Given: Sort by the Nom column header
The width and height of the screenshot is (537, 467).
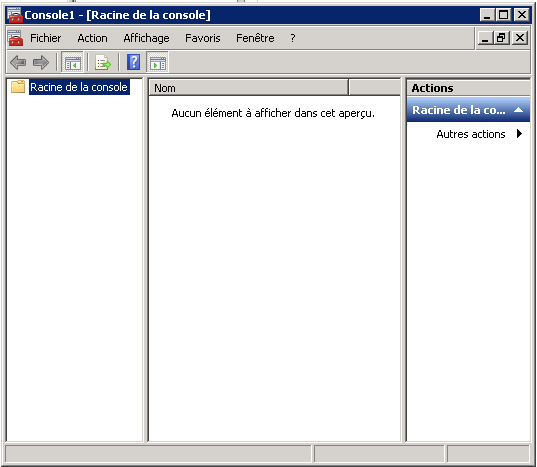Looking at the screenshot, I should click(x=249, y=88).
